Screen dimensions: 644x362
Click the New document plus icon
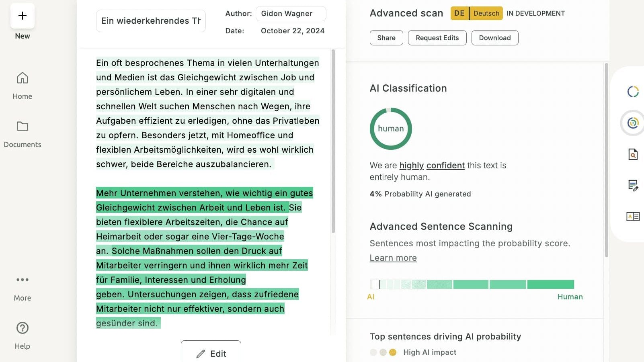pyautogui.click(x=23, y=16)
